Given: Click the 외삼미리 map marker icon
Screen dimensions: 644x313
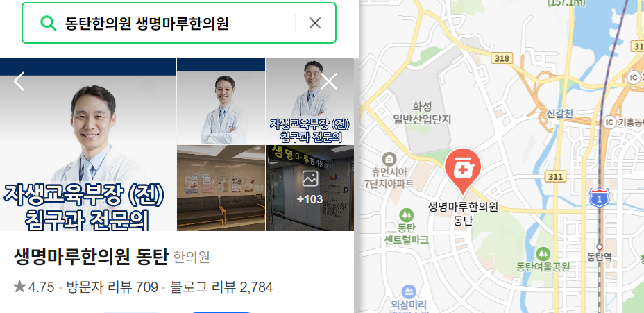Looking at the screenshot, I should point(408,291).
